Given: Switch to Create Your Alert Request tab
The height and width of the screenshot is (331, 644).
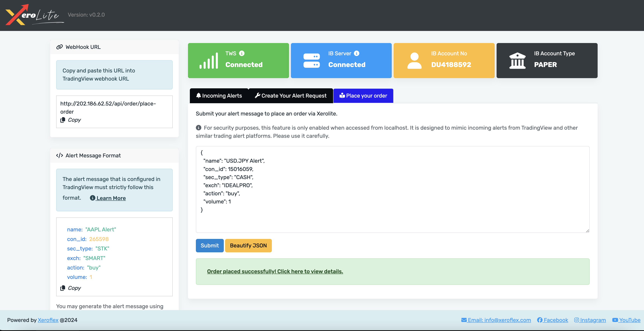Looking at the screenshot, I should click(x=291, y=96).
